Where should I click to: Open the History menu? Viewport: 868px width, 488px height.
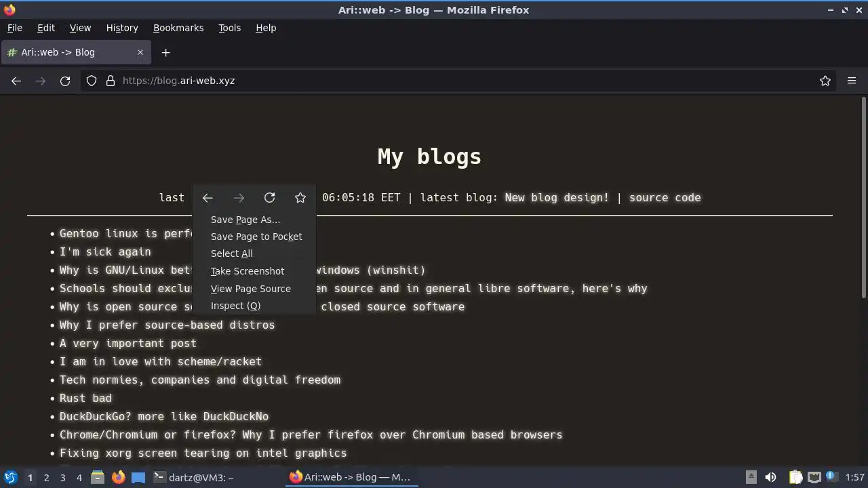point(122,28)
